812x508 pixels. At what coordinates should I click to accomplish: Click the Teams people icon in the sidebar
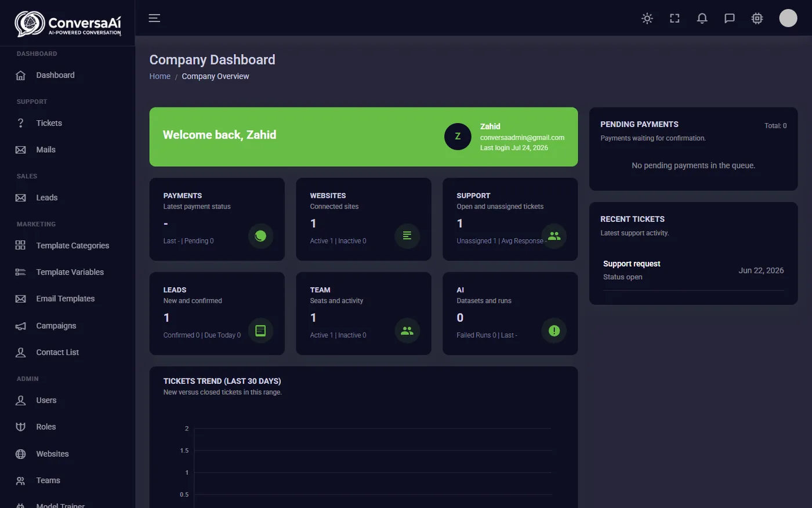20,481
